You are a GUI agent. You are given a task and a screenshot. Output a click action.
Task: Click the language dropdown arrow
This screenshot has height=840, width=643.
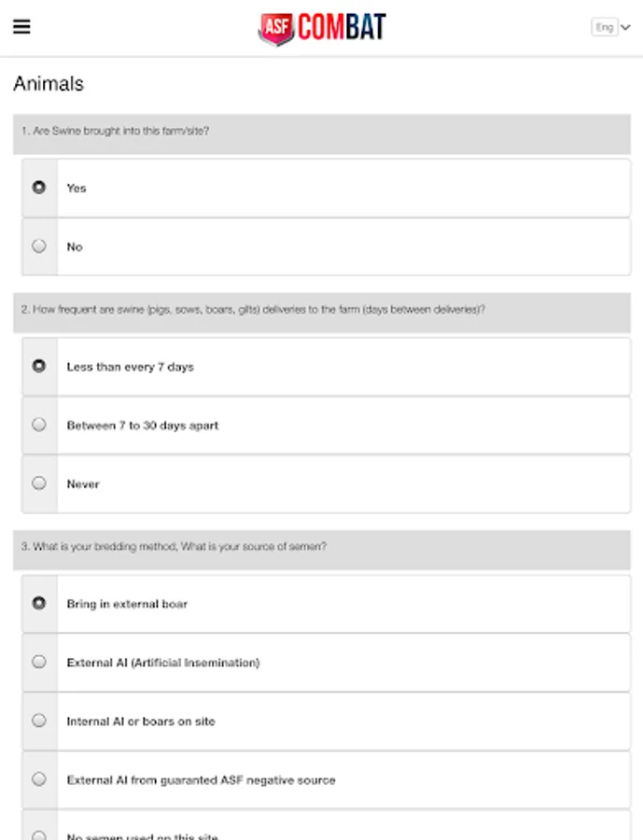pos(625,28)
